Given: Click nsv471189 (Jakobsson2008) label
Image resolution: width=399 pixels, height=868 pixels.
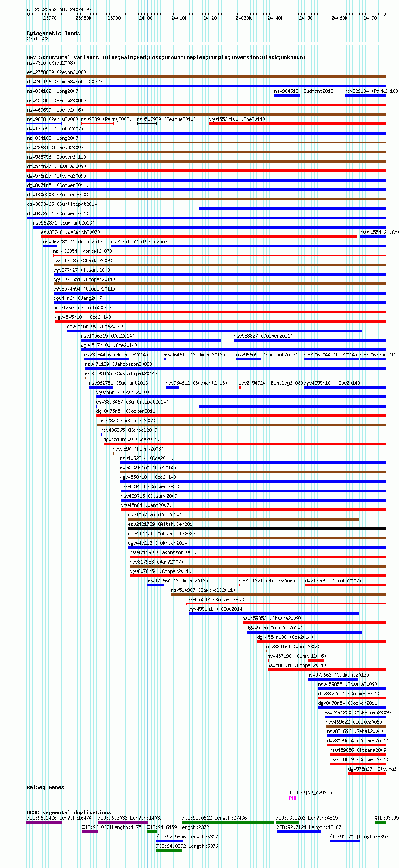Looking at the screenshot, I should click(118, 364).
